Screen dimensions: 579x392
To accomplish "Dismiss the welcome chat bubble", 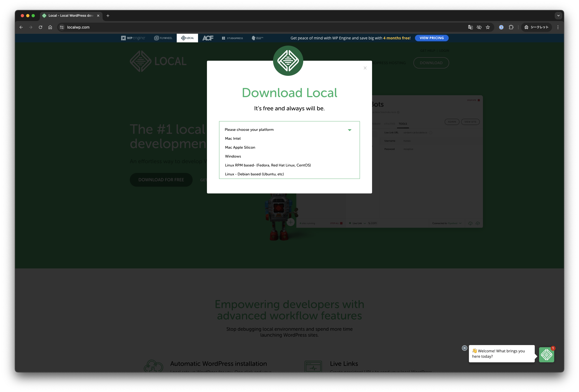I will (464, 348).
